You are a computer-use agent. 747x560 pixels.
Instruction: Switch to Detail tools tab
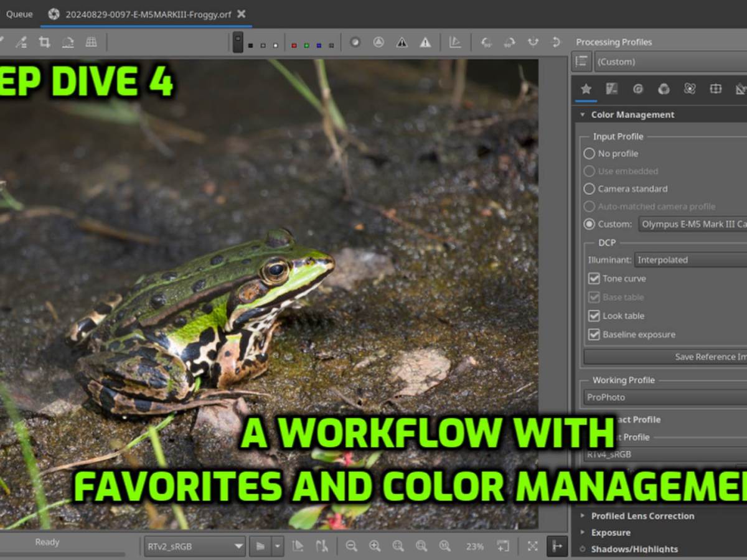638,89
